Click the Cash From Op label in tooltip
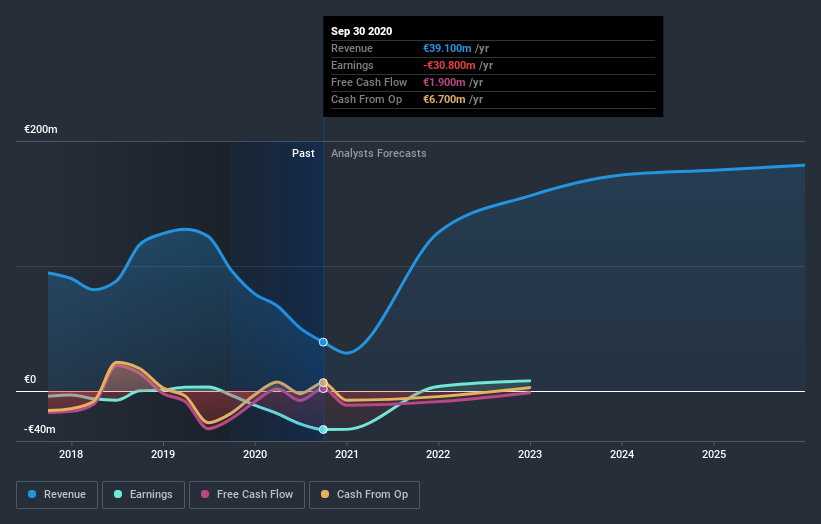This screenshot has height=524, width=821. (367, 99)
